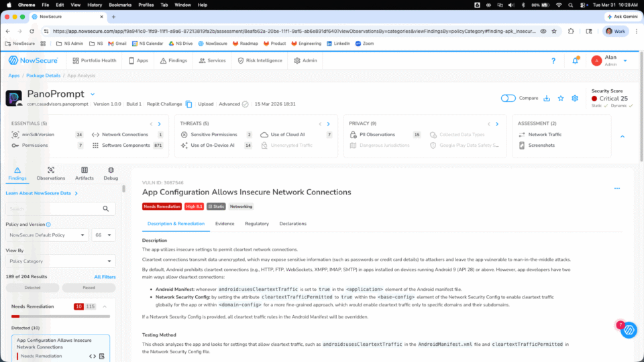Screen dimensions: 644x362
Task: Switch to Debug tab
Action: click(x=111, y=174)
